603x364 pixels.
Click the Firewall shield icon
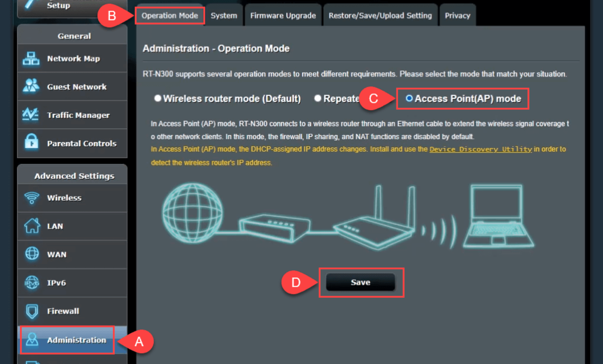click(32, 311)
